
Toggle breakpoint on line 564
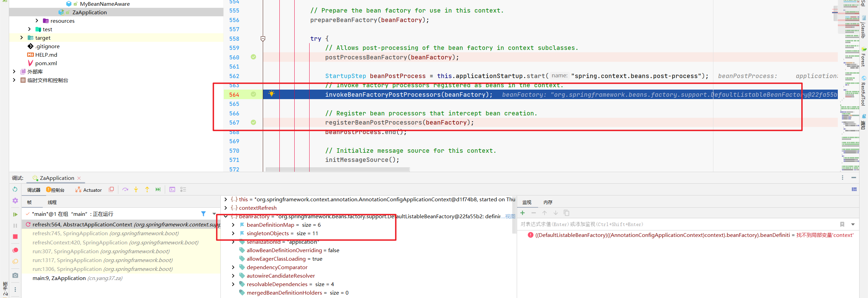(253, 94)
